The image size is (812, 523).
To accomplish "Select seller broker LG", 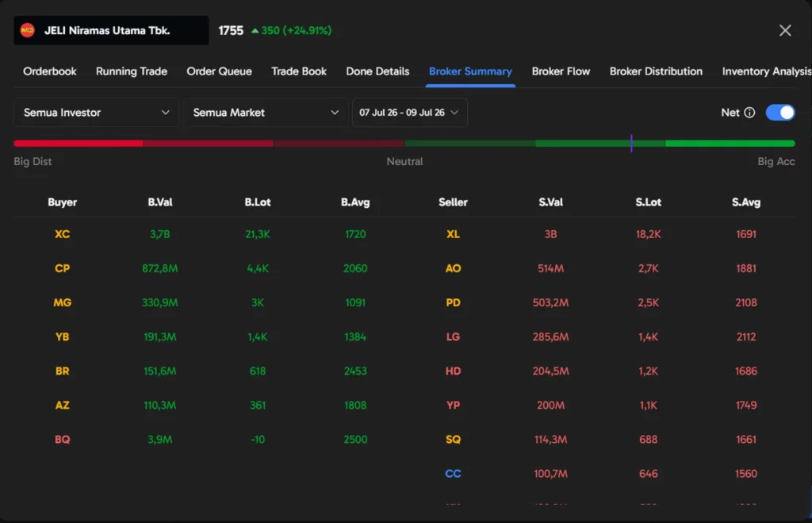I will (453, 337).
